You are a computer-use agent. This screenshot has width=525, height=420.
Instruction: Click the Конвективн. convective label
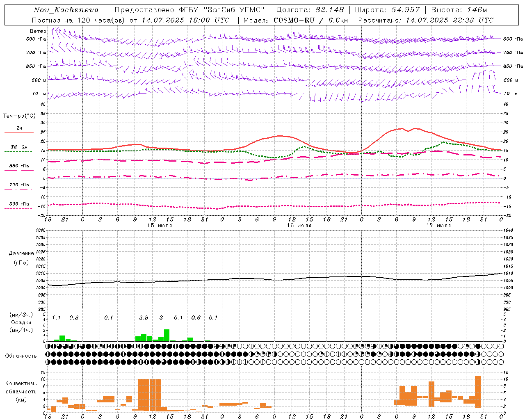(x=21, y=383)
